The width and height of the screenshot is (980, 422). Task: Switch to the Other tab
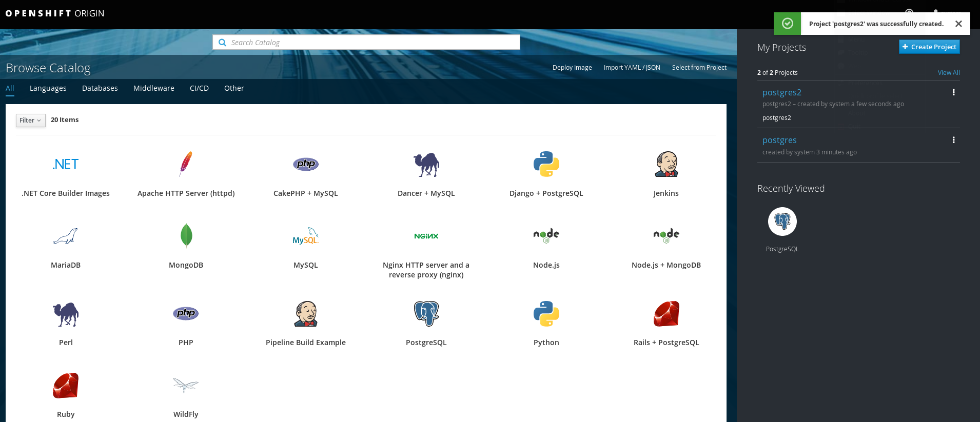234,88
